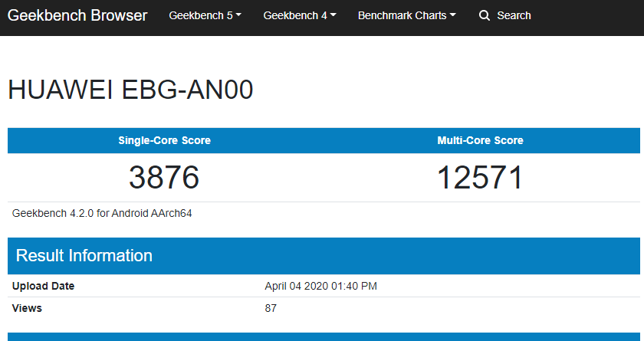Expand the Geekbench 4 dropdown menu

coord(300,15)
